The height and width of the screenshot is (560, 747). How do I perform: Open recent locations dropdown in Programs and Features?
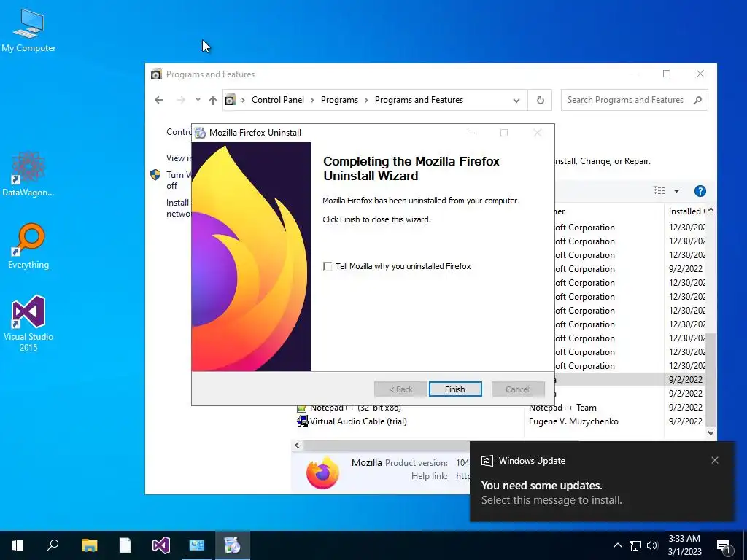tap(198, 100)
